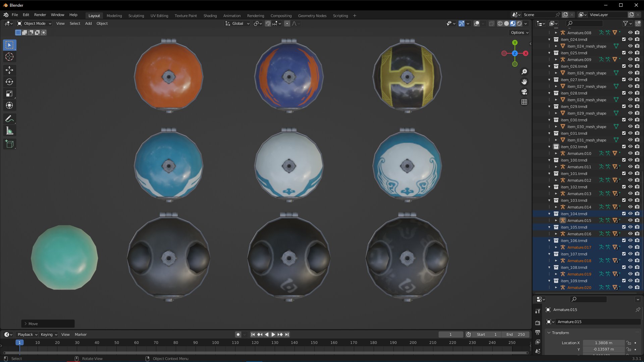Switch to orthographic grid view icon
Image resolution: width=644 pixels, height=362 pixels.
[x=524, y=102]
